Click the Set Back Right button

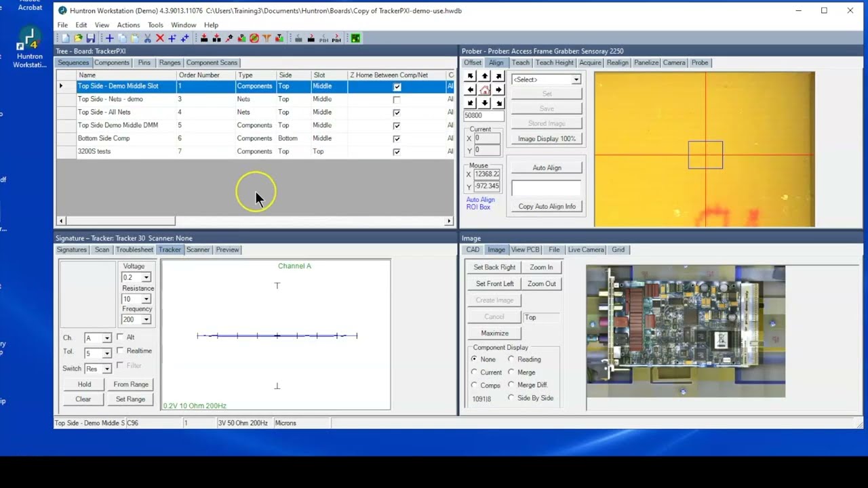(494, 267)
